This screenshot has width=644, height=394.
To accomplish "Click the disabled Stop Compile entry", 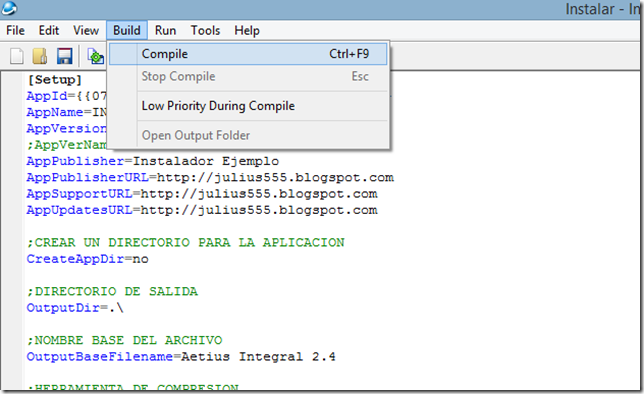I will (x=248, y=76).
